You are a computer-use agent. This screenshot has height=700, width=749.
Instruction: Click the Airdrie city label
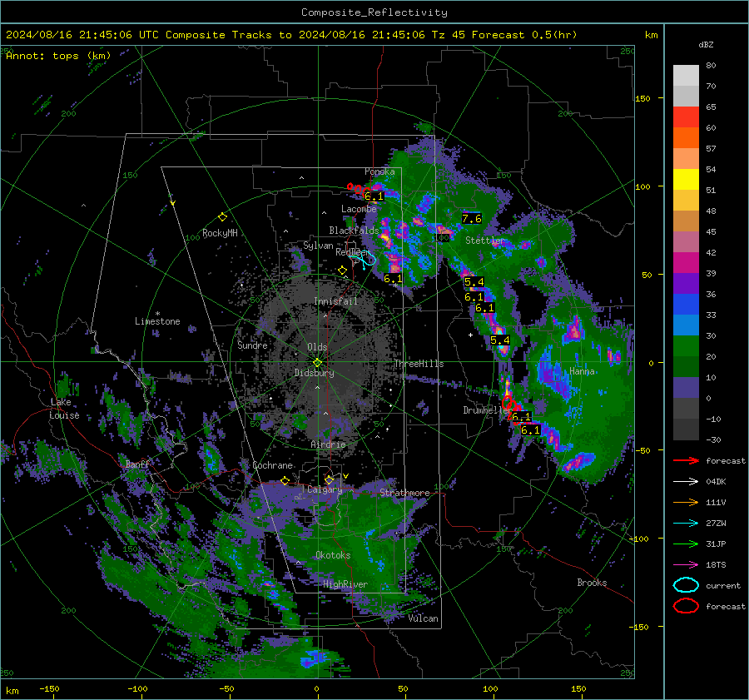point(328,444)
